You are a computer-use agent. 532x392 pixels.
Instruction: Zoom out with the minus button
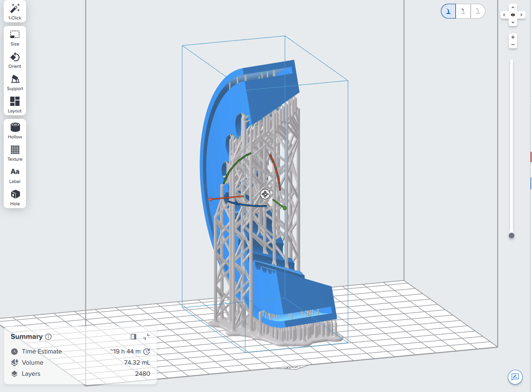pyautogui.click(x=512, y=45)
